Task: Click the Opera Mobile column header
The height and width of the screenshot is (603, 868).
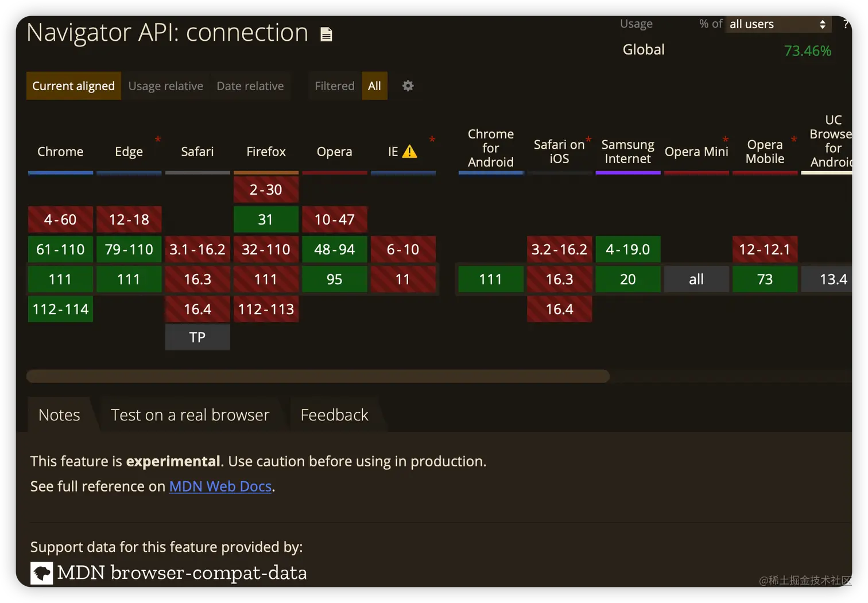Action: pyautogui.click(x=765, y=152)
